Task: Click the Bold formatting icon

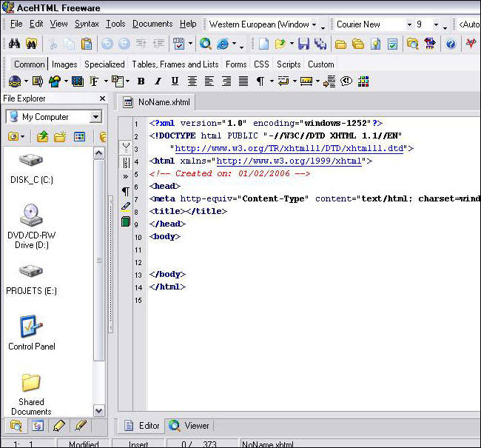Action: tap(141, 81)
